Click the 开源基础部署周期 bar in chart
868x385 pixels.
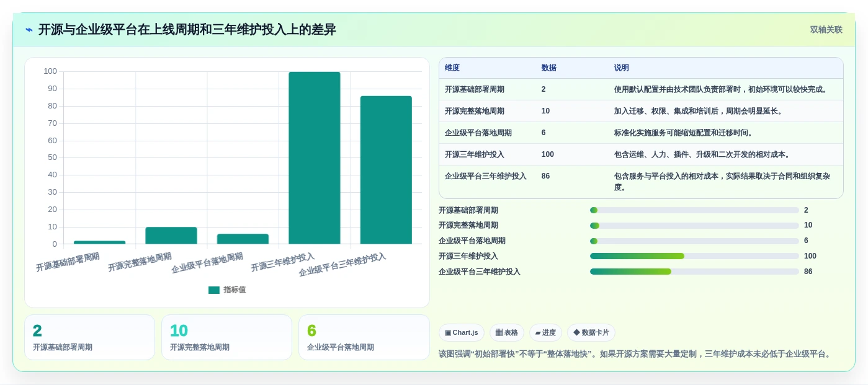coord(99,242)
